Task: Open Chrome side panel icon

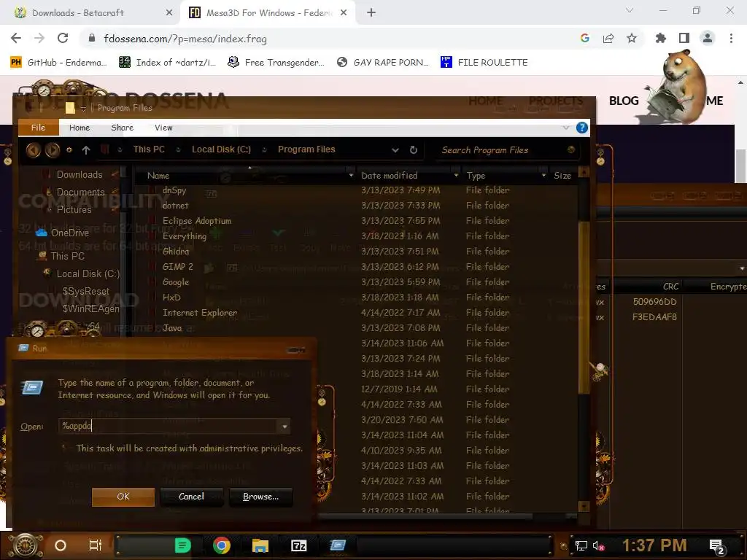Action: coord(684,39)
